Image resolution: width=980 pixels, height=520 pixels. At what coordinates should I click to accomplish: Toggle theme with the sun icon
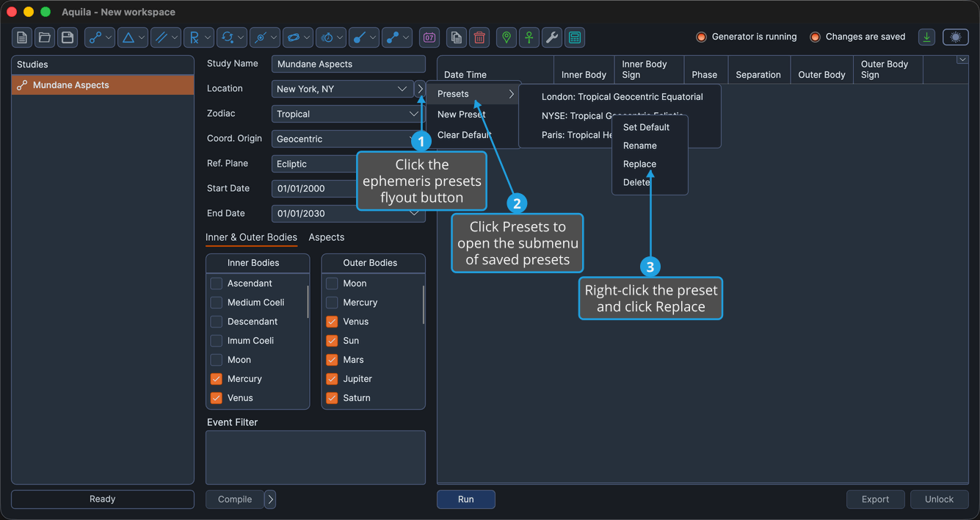pos(956,37)
